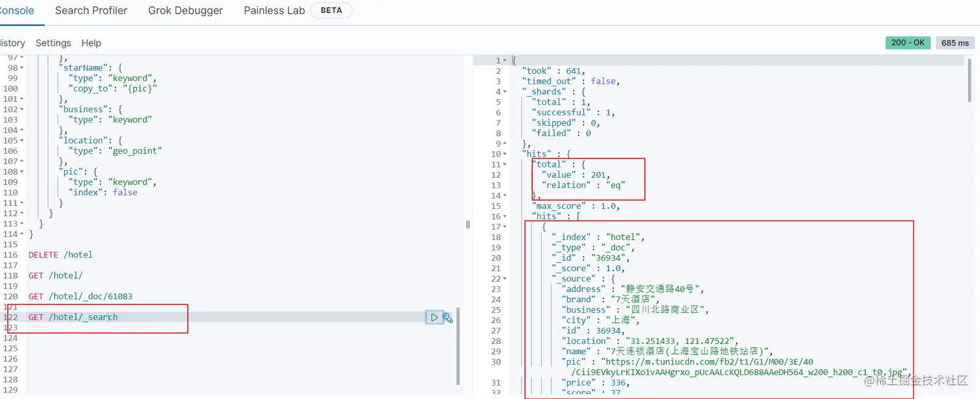980x399 pixels.
Task: Click line number 122 in the gutter
Action: [10, 317]
